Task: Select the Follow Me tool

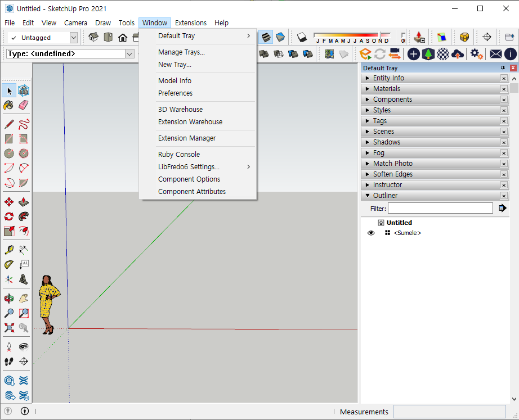Action: 24,216
